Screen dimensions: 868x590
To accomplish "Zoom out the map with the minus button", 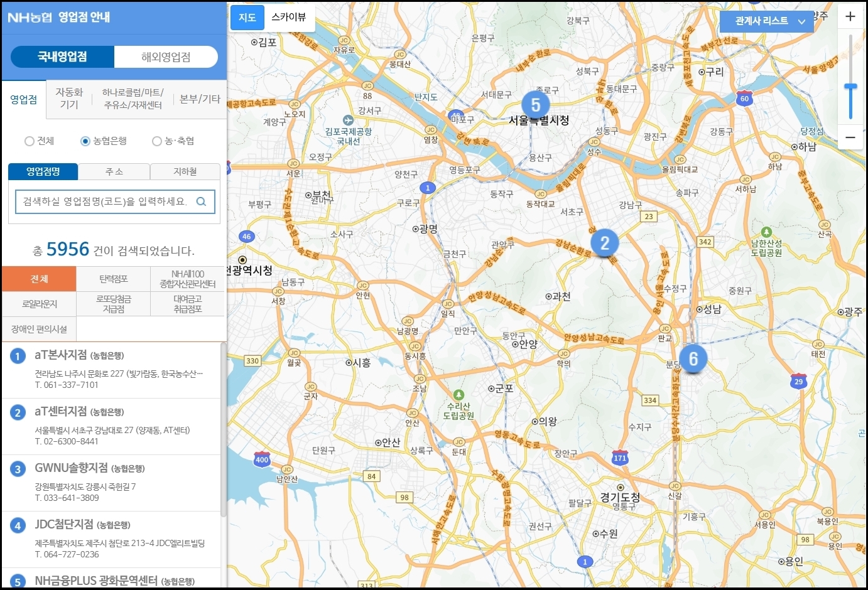I will click(x=850, y=137).
